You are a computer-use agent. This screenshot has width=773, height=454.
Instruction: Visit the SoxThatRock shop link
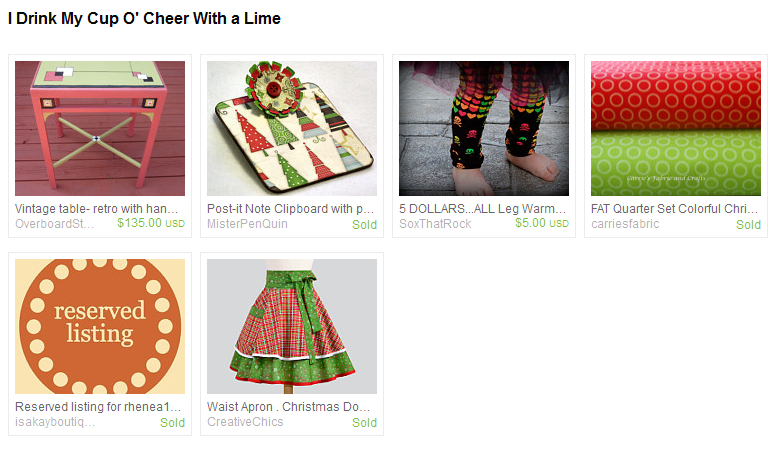point(435,224)
